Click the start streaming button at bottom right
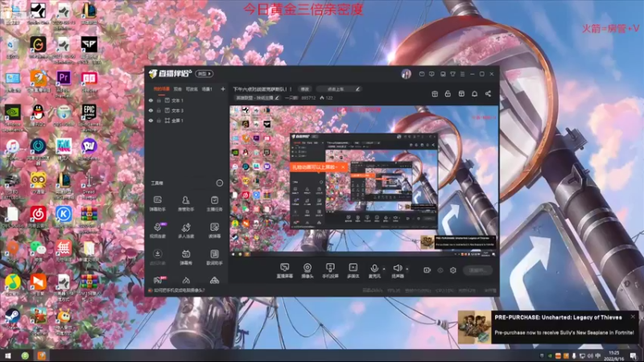Image resolution: width=644 pixels, height=362 pixels. [477, 270]
